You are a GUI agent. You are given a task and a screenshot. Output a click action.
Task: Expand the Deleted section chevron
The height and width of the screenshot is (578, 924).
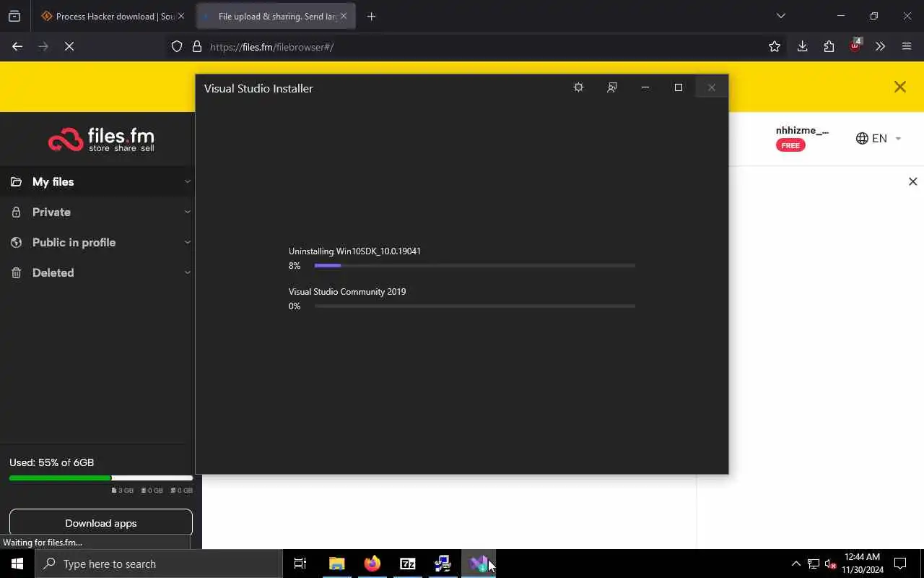pyautogui.click(x=188, y=272)
